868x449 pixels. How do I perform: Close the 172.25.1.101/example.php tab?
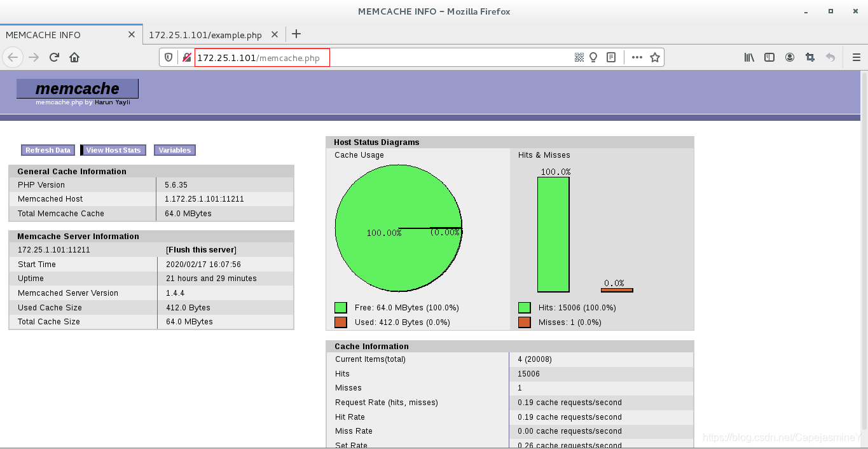tap(275, 35)
